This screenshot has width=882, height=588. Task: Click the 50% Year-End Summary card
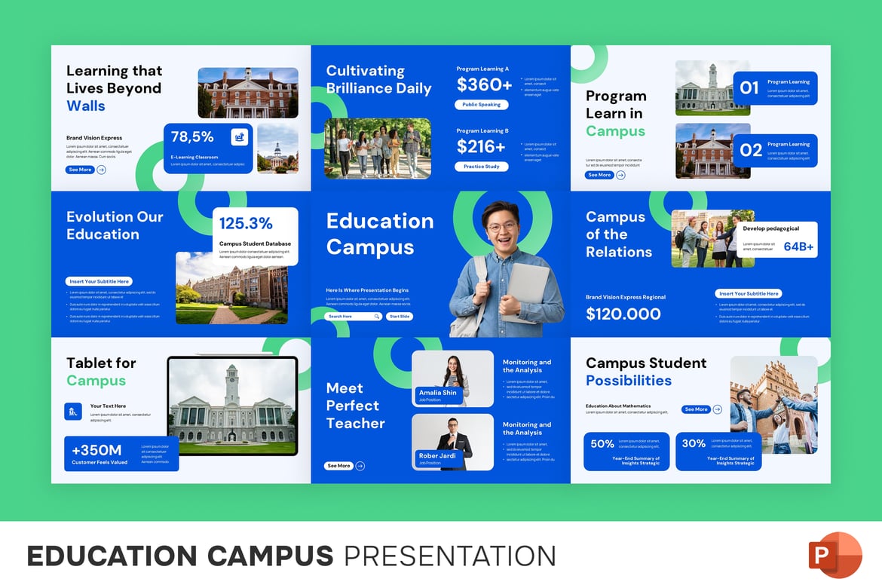coord(626,452)
